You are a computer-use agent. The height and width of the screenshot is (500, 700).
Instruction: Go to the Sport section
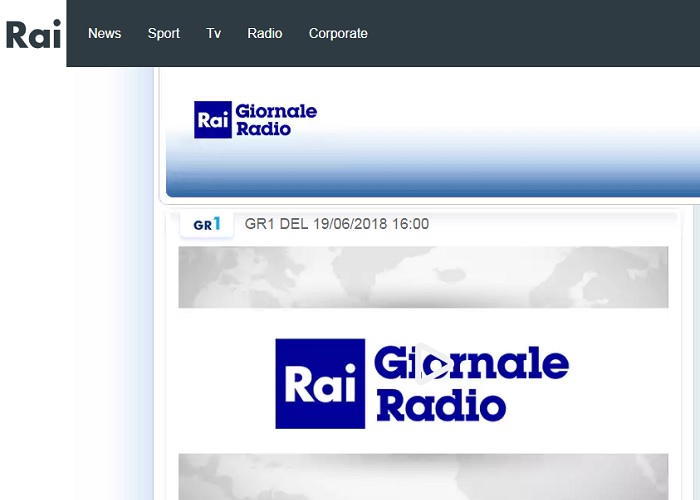(x=164, y=33)
